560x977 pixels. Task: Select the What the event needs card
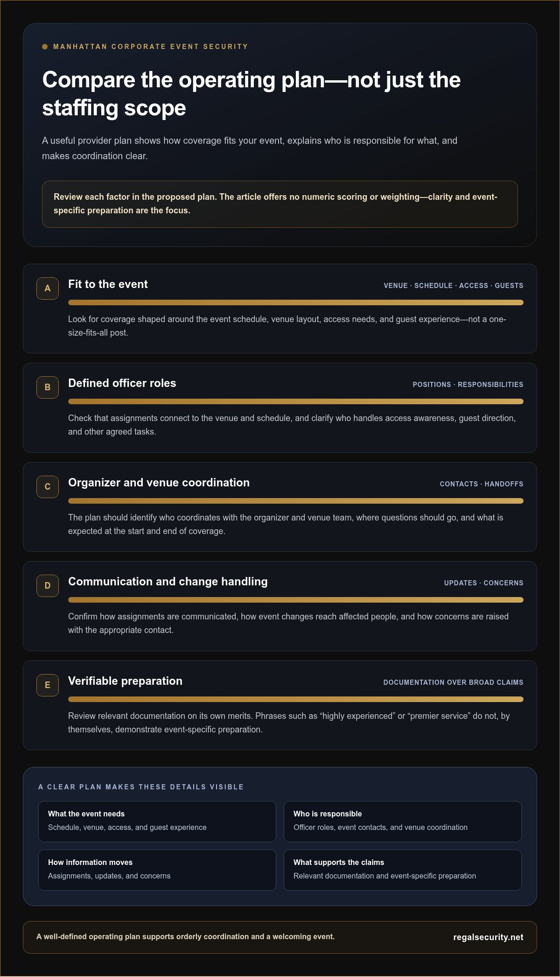pyautogui.click(x=157, y=822)
